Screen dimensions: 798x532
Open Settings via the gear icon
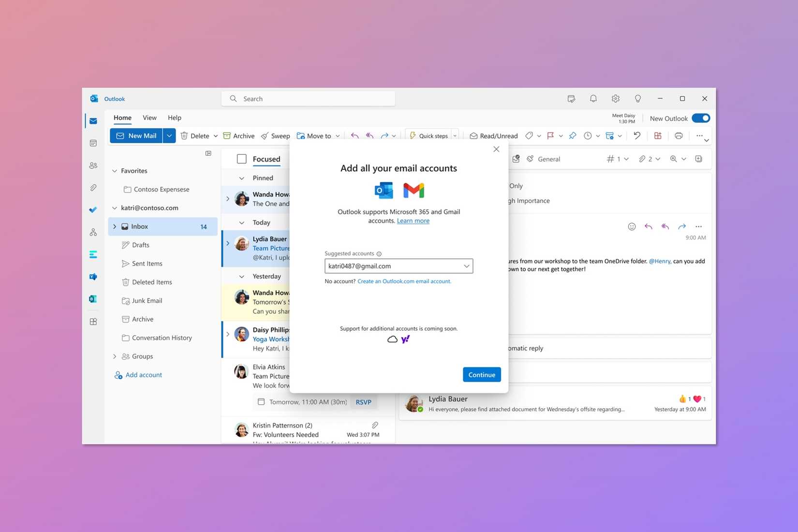tap(615, 98)
